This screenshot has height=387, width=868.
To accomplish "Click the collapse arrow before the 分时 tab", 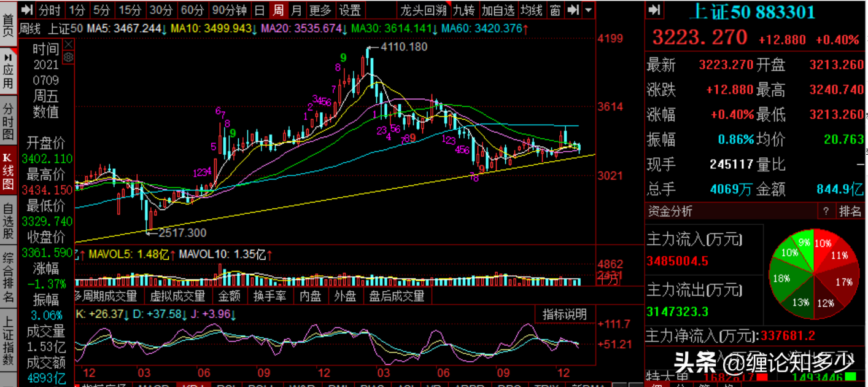I will coord(26,10).
